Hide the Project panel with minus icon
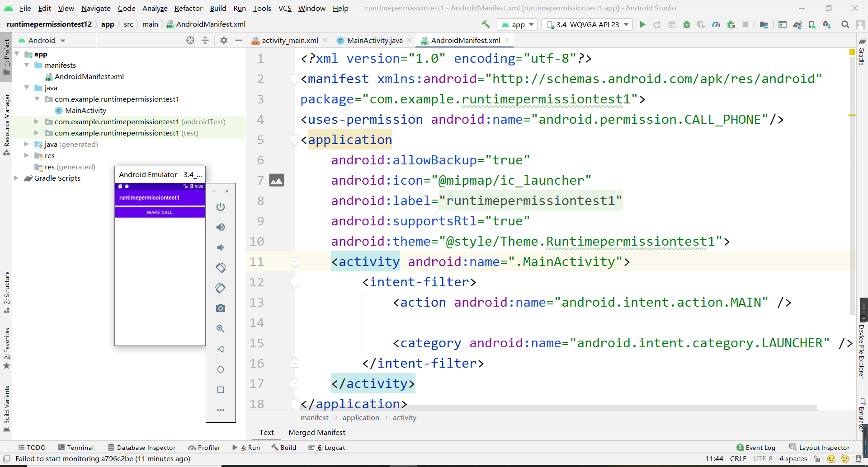 tap(239, 40)
